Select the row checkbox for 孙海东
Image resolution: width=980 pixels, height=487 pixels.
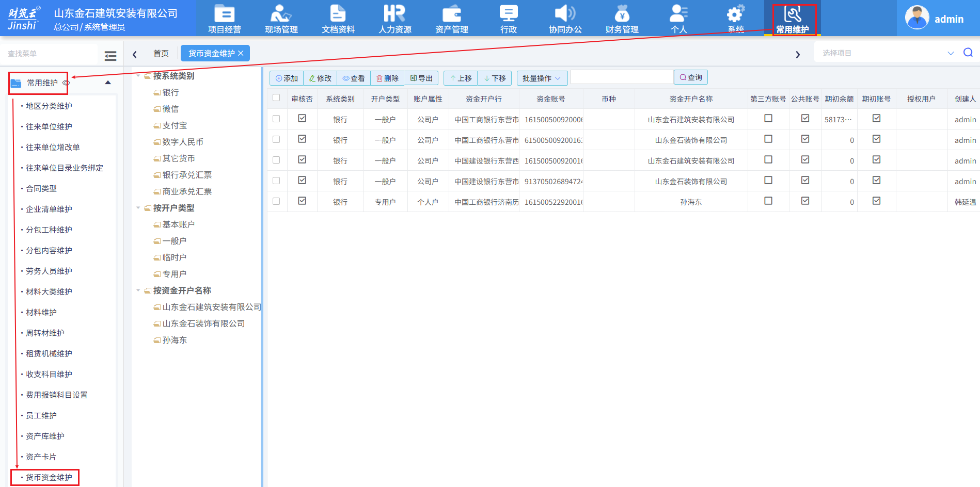(x=276, y=201)
